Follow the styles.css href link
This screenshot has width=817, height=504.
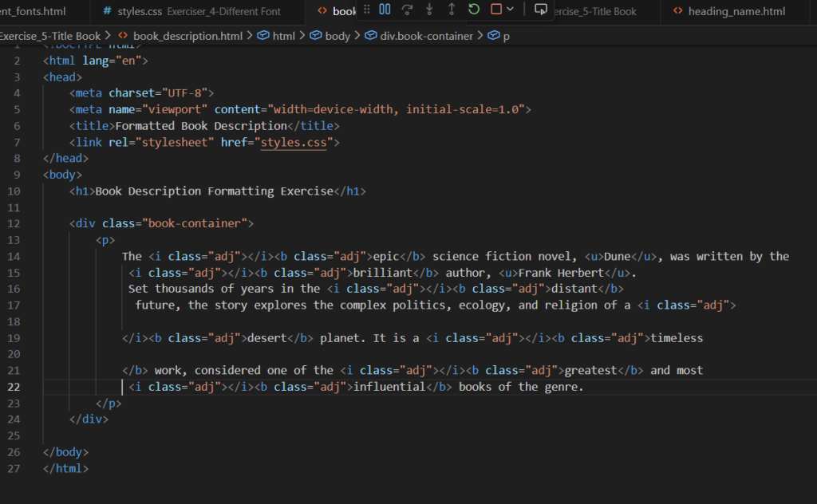(293, 142)
